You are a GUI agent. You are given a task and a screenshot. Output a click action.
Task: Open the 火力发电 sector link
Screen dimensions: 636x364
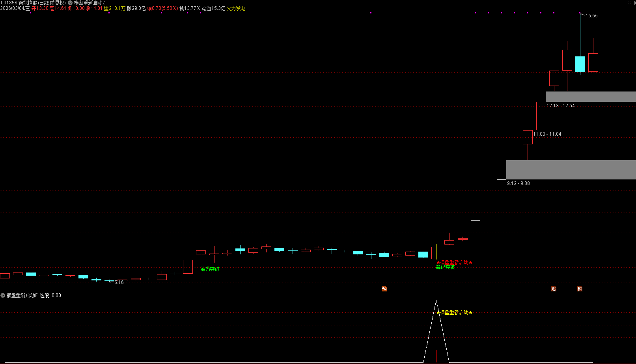[236, 8]
